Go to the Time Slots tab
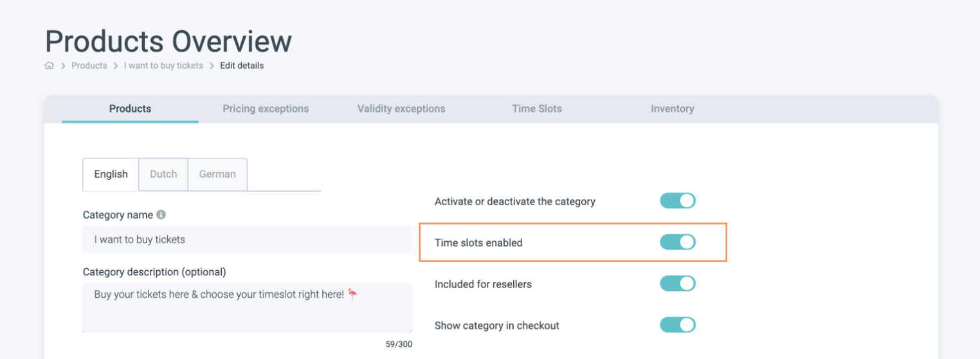980x359 pixels. click(x=537, y=109)
